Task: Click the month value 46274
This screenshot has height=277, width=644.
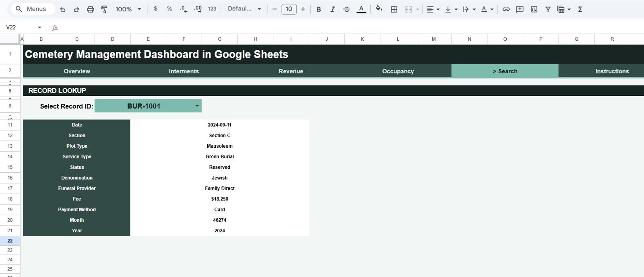Action: coord(219,220)
